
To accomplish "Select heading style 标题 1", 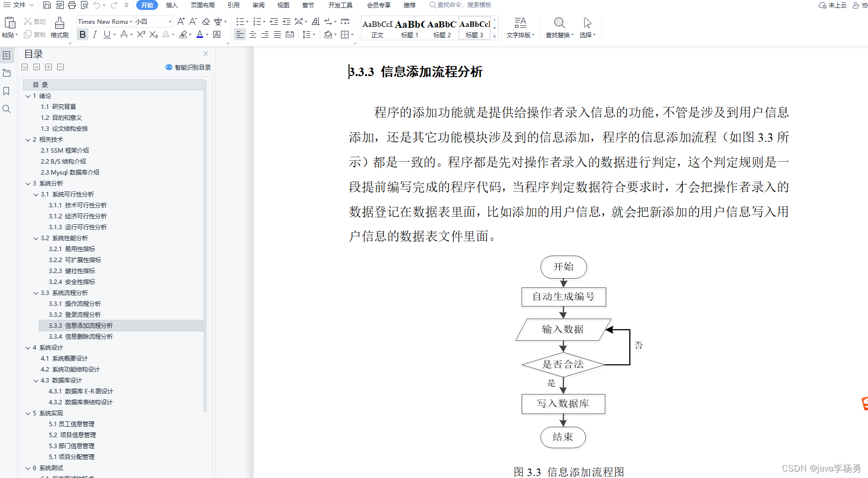I will point(410,27).
